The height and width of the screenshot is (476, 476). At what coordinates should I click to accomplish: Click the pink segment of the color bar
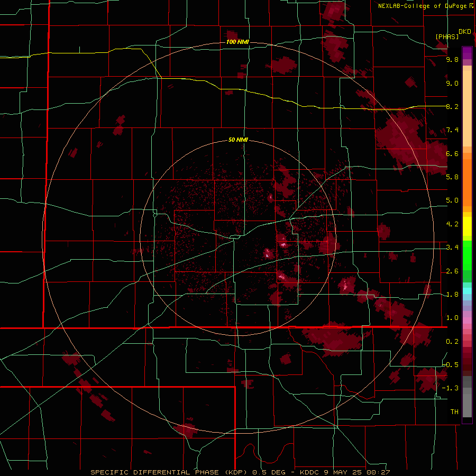[467, 321]
